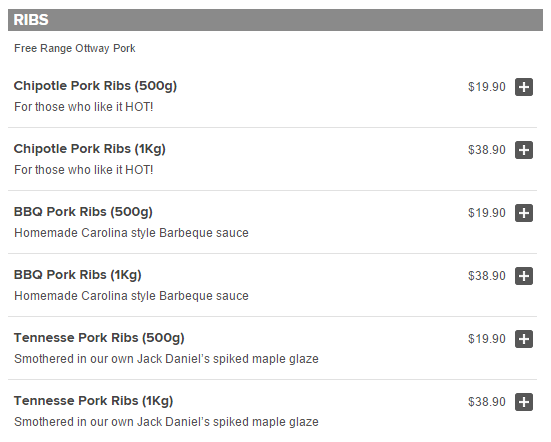Click description under BBQ Pork Ribs (500g)

coord(131,233)
